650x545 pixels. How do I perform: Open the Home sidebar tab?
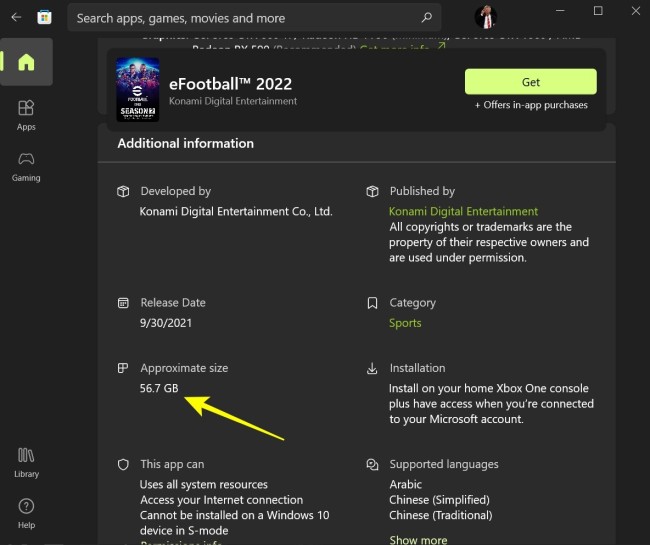(26, 62)
